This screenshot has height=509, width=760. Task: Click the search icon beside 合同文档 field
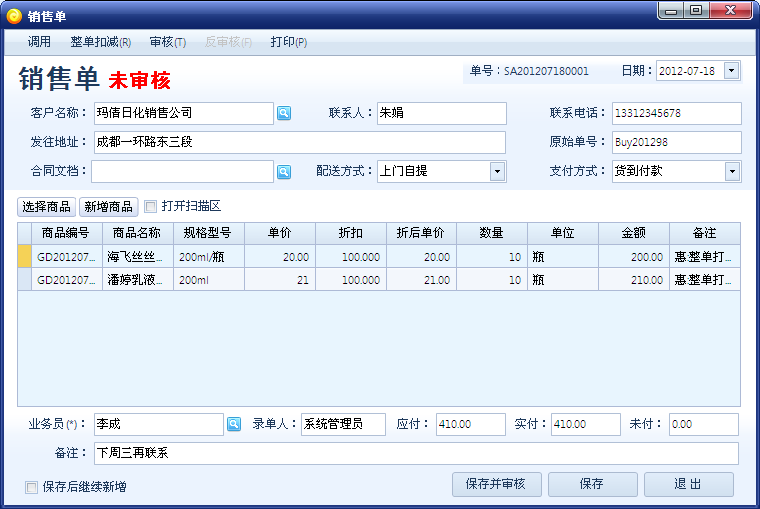tap(284, 172)
